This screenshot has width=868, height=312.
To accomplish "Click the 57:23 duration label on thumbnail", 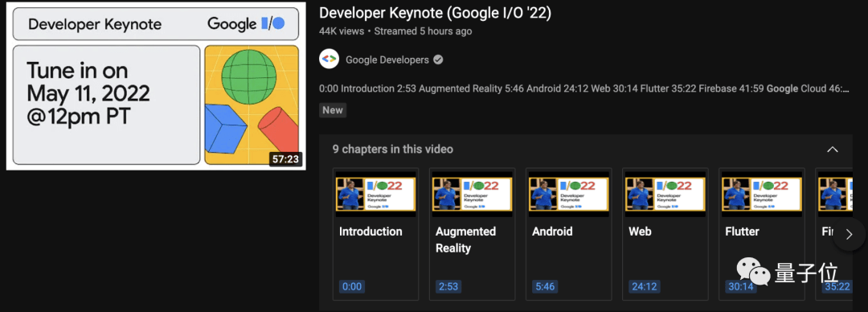I will pyautogui.click(x=285, y=159).
